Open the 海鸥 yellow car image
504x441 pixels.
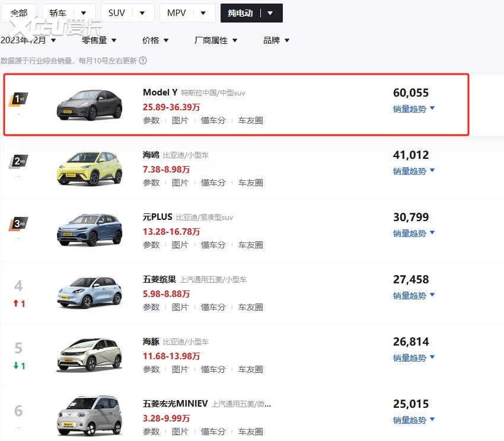tap(89, 167)
